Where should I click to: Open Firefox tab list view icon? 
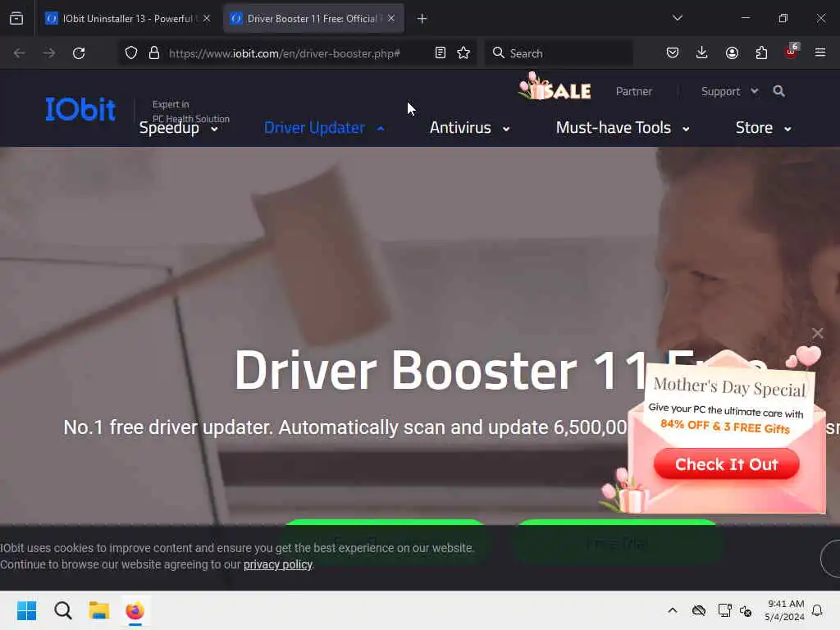pyautogui.click(x=16, y=19)
